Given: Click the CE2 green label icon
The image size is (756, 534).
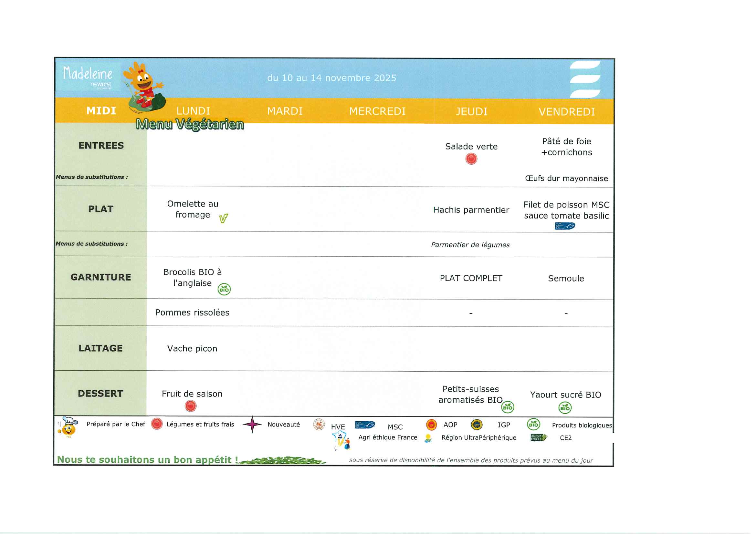Looking at the screenshot, I should tap(538, 437).
